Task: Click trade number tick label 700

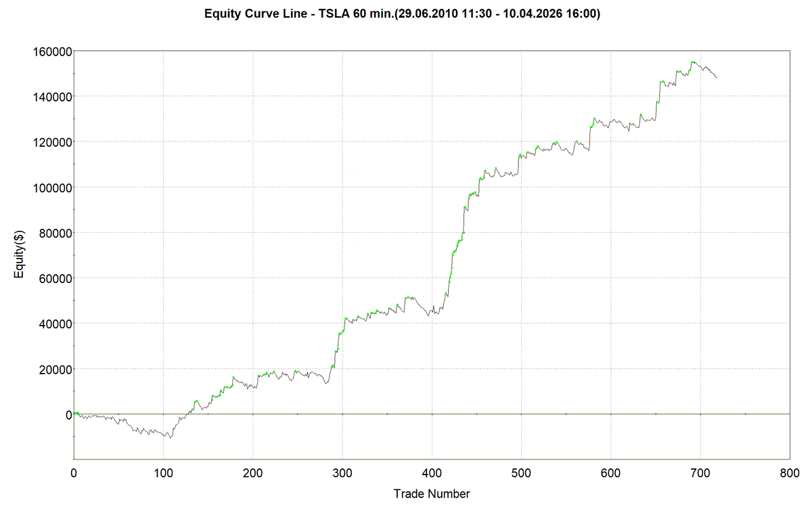Action: (700, 472)
